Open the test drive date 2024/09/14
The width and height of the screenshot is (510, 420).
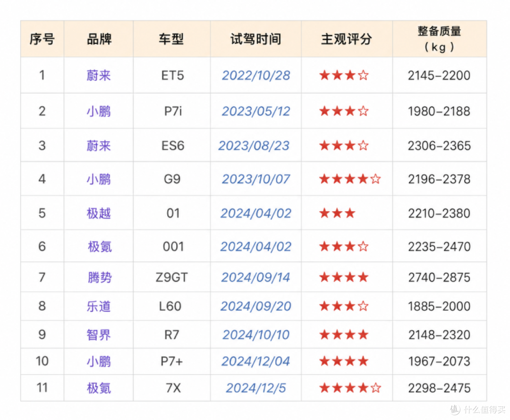[x=255, y=277]
